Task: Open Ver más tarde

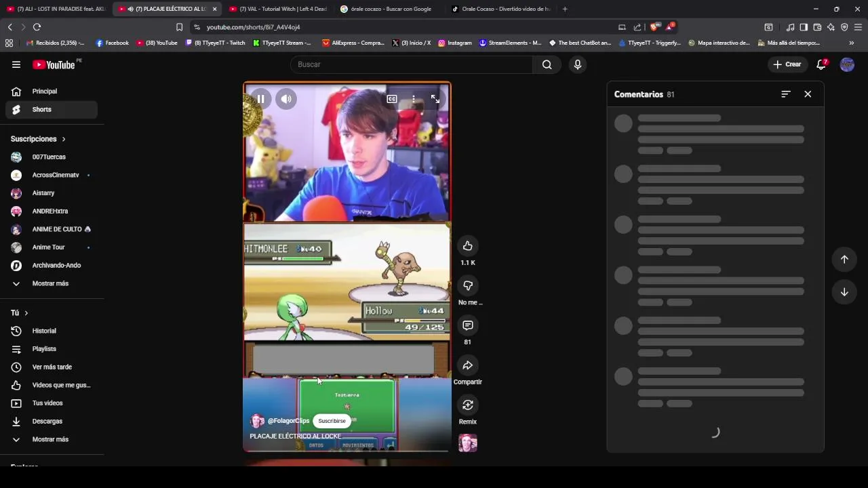Action: click(52, 367)
